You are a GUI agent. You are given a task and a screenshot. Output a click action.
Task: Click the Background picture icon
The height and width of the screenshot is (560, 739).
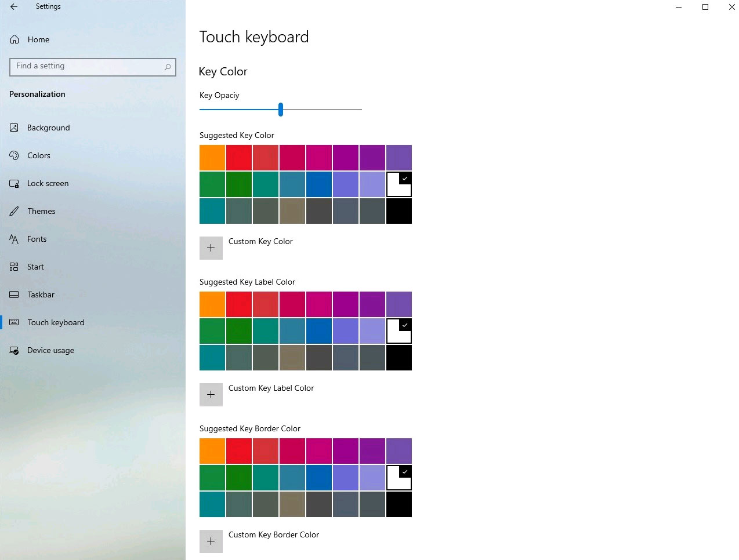coord(15,128)
